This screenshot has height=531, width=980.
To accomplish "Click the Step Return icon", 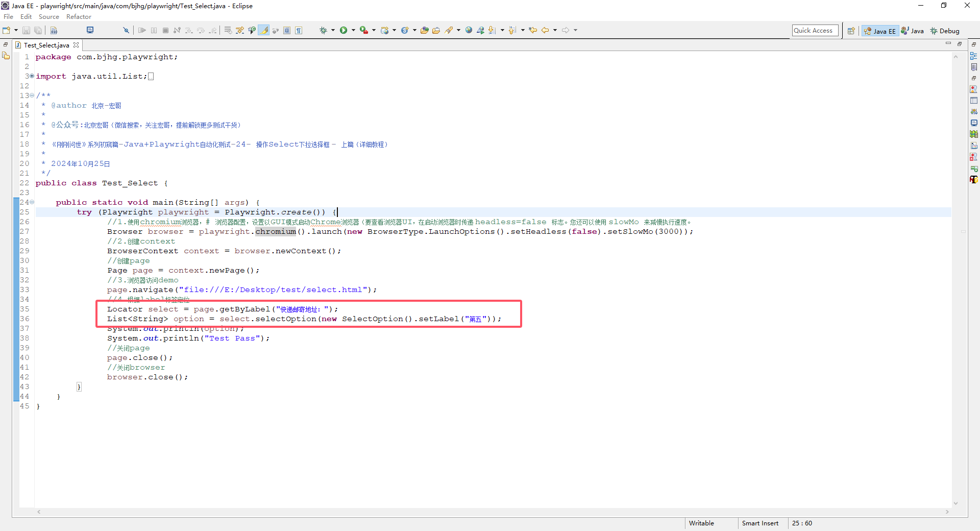I will (213, 30).
